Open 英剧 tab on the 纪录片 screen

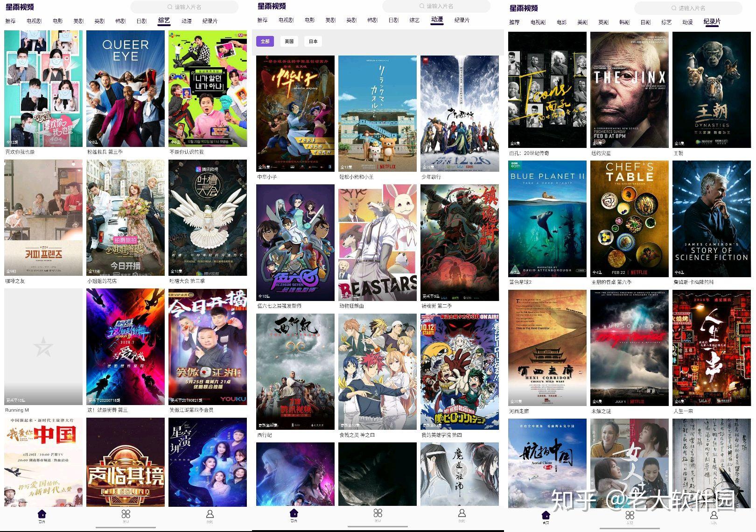coord(603,22)
